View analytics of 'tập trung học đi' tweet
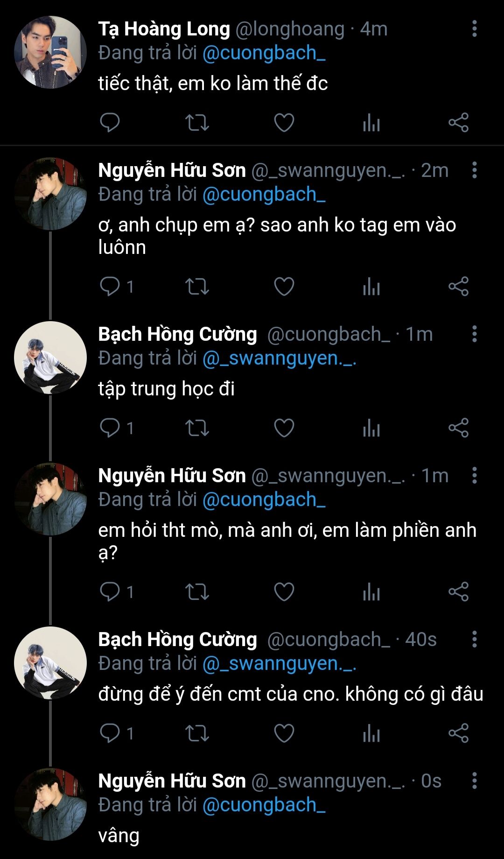 tap(371, 428)
